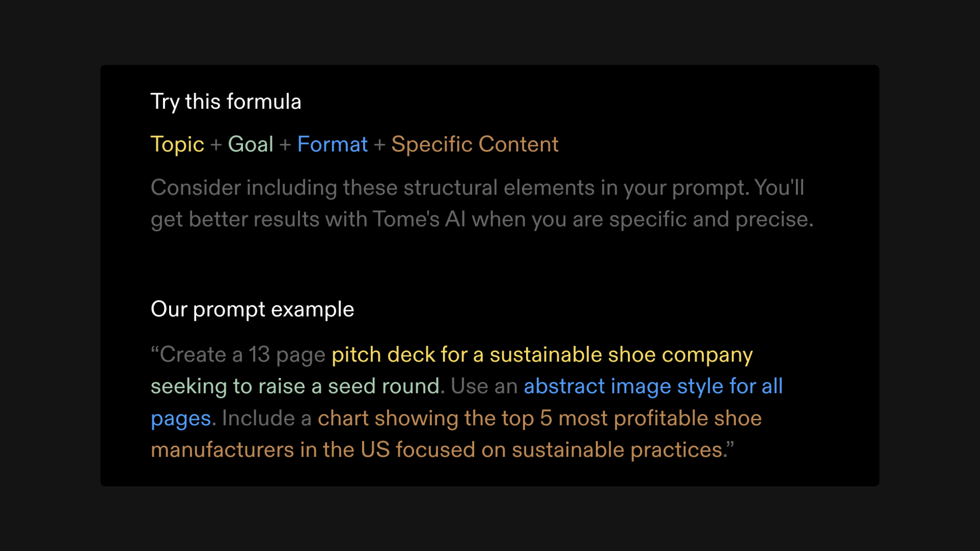Select yellow "pitch deck for a sustainable shoe company"
The width and height of the screenshot is (980, 551).
coord(542,355)
